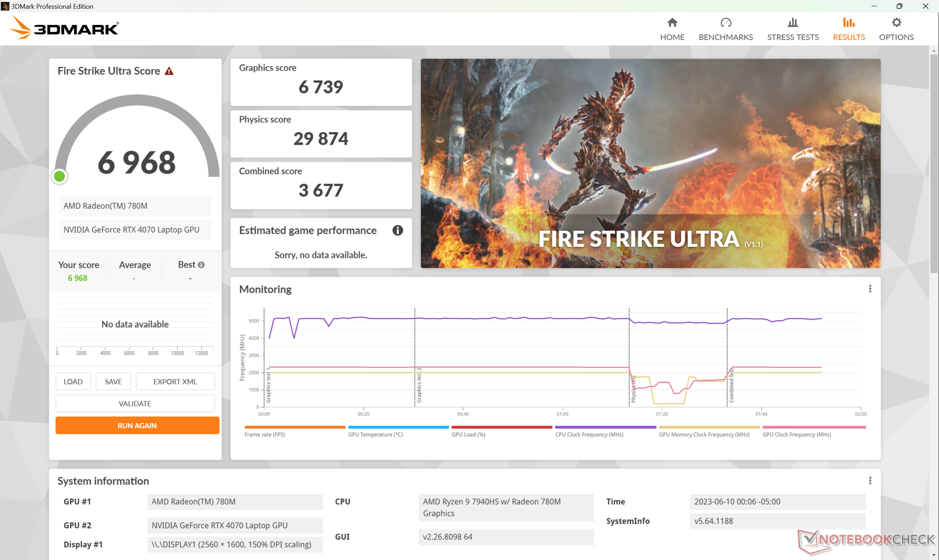Open the Home icon in navigation

click(x=672, y=23)
